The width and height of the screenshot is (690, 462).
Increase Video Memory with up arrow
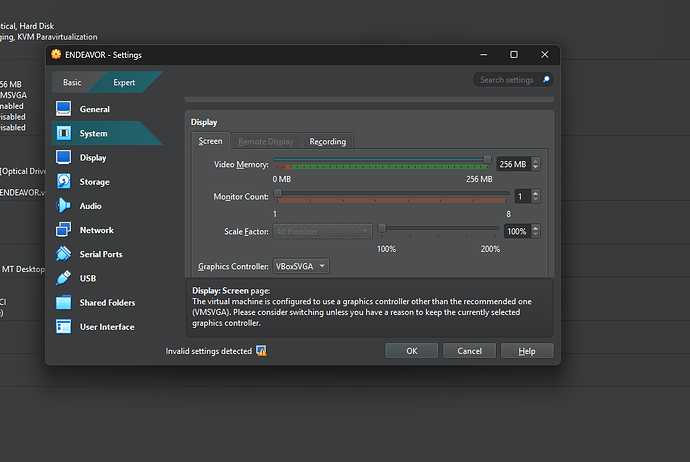(x=536, y=161)
